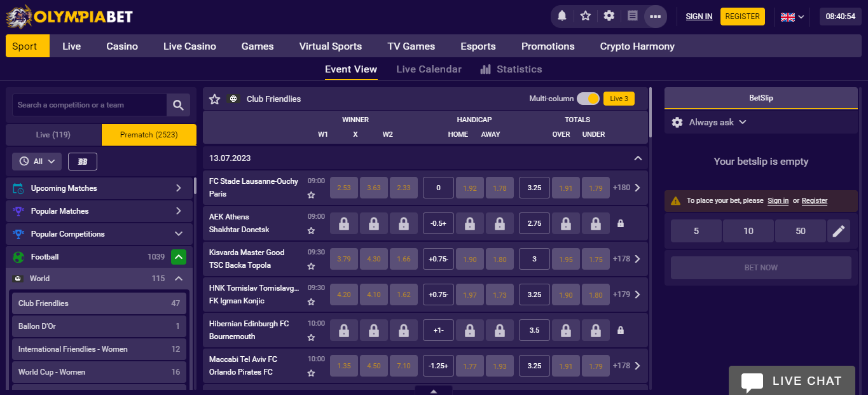Viewport: 868px width, 395px height.
Task: Collapse the 13.07.2023 date section
Action: 638,158
